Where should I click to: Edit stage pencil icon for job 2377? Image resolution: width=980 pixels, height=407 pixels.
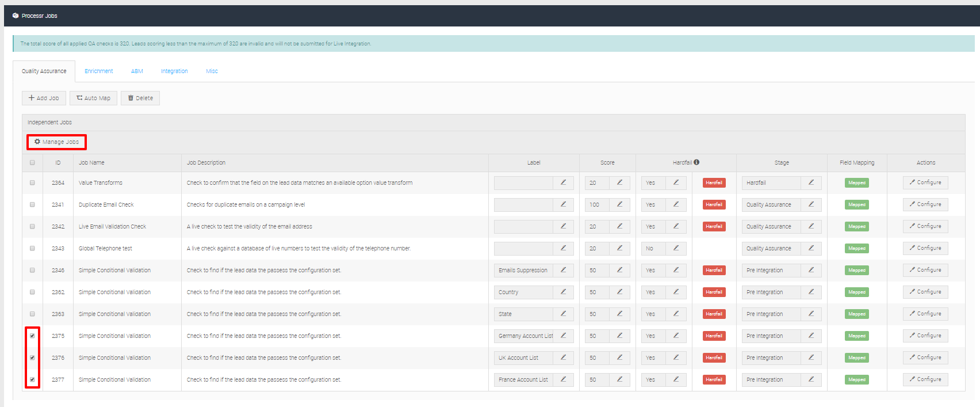[x=811, y=379]
